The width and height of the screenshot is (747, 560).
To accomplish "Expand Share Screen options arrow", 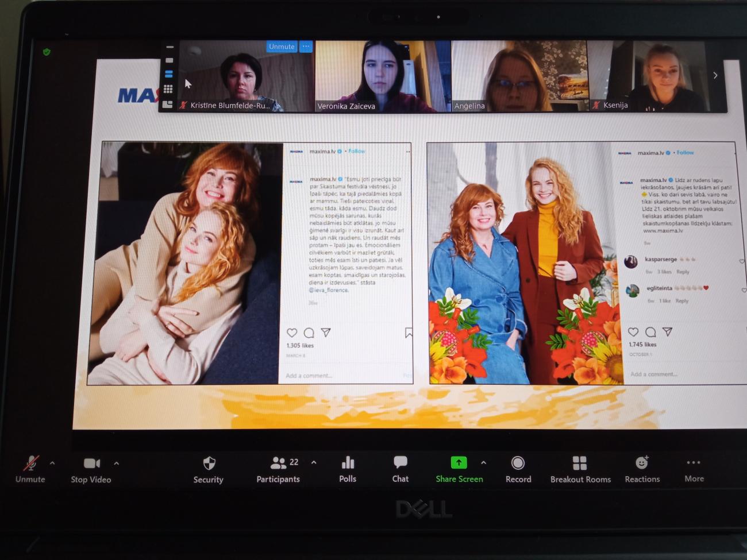I will (483, 462).
